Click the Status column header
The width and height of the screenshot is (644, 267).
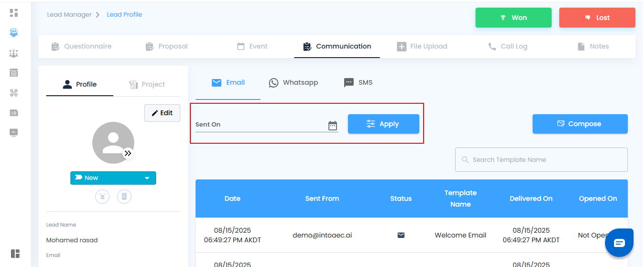tap(401, 198)
